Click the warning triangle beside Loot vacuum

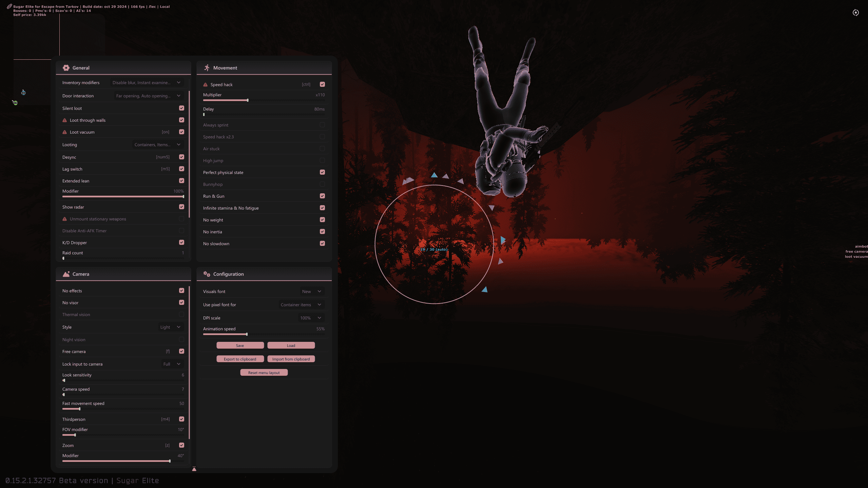[x=64, y=132]
